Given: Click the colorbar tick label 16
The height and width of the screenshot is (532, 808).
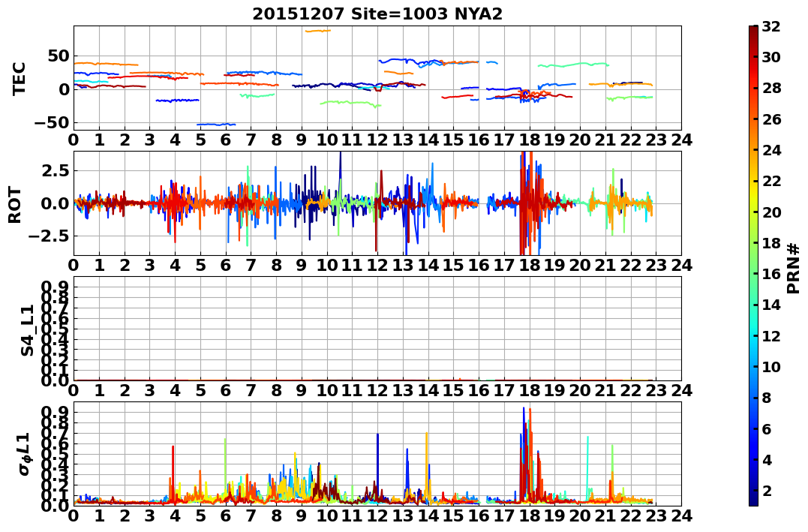Looking at the screenshot, I should pyautogui.click(x=771, y=274).
